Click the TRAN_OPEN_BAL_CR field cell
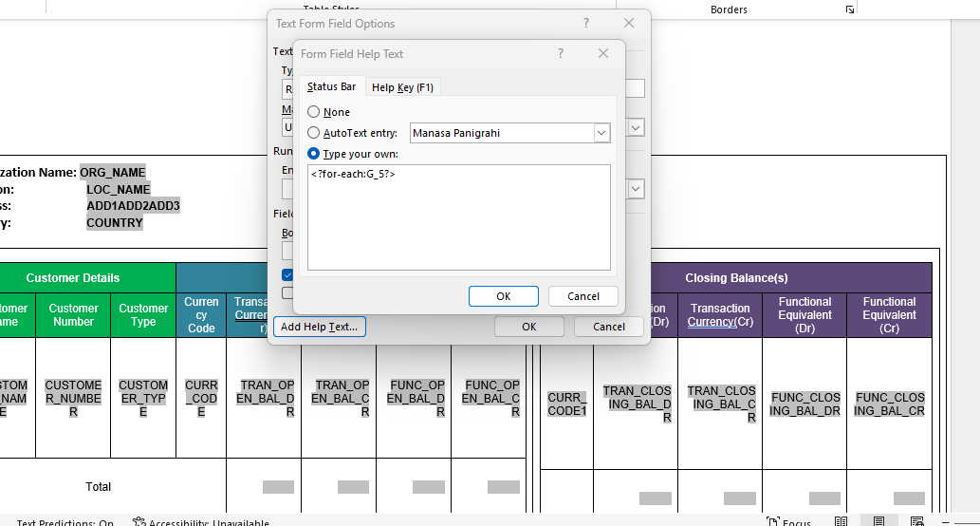The image size is (980, 526). pos(340,398)
